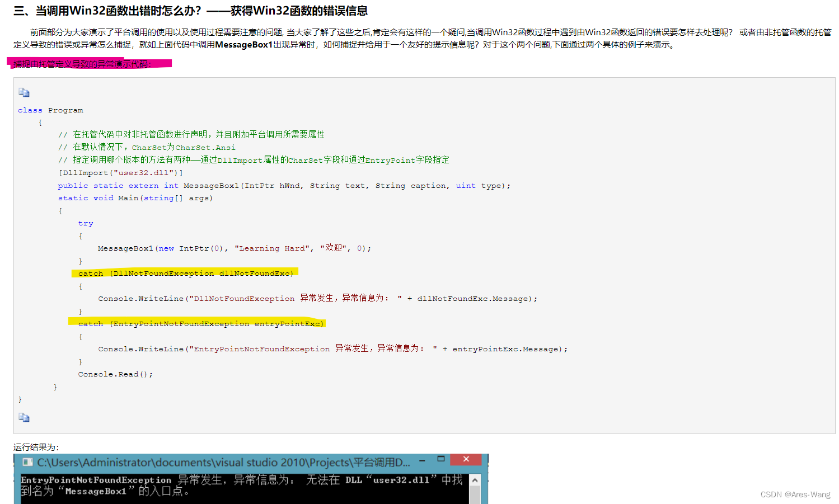Close the console window via the red X
This screenshot has height=504, width=839.
(466, 459)
